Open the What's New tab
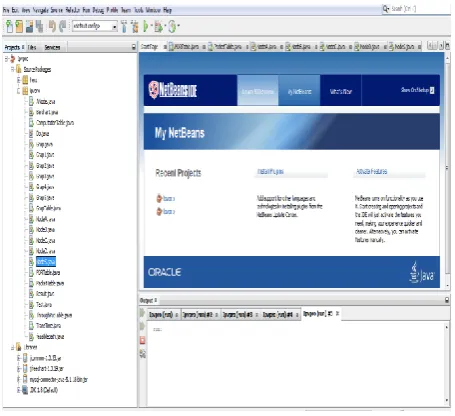 coord(341,91)
